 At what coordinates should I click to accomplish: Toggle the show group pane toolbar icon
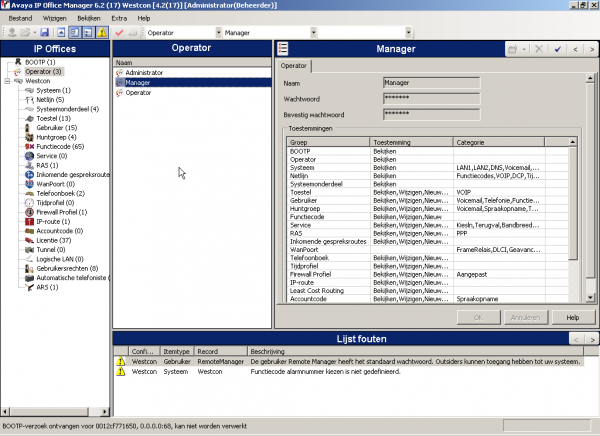tap(88, 33)
